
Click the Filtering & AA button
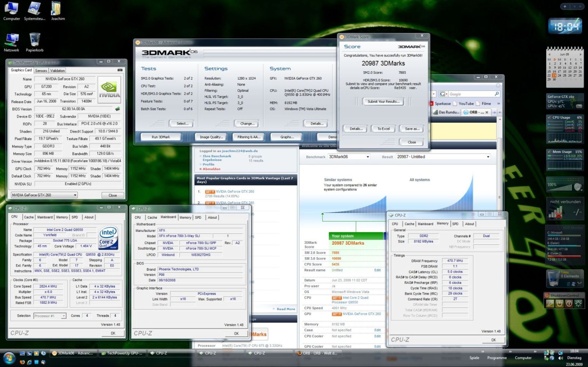point(249,137)
